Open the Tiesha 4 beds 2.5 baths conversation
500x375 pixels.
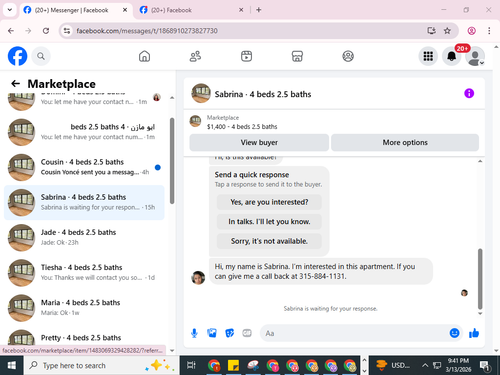click(84, 272)
